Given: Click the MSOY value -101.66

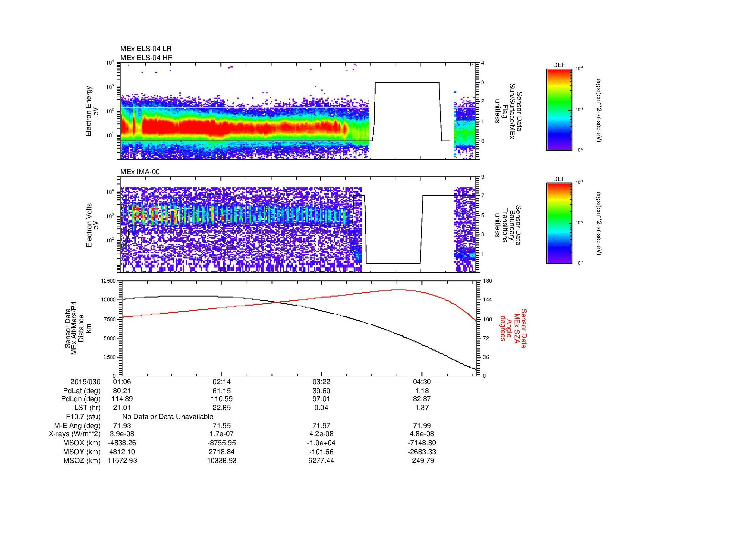Looking at the screenshot, I should pos(321,452).
